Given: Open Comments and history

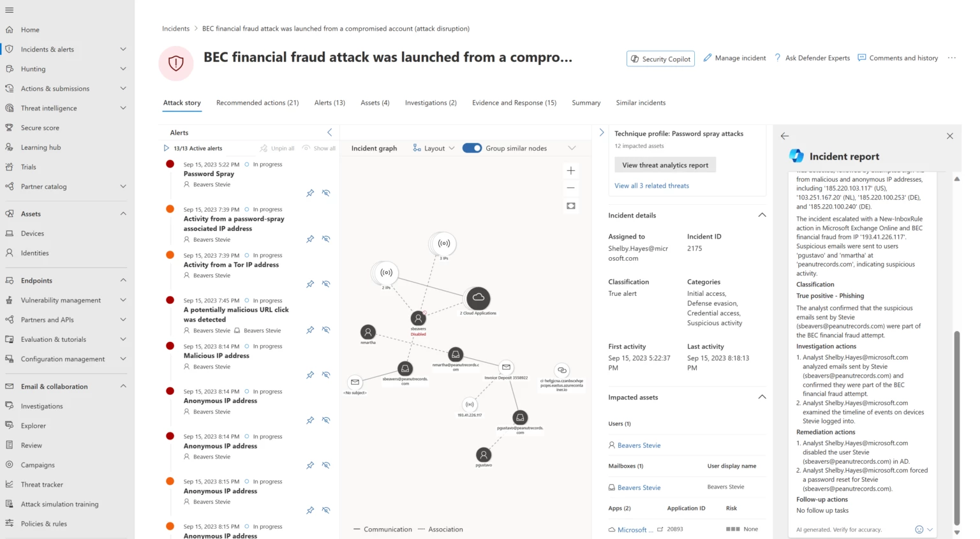Looking at the screenshot, I should tap(898, 58).
